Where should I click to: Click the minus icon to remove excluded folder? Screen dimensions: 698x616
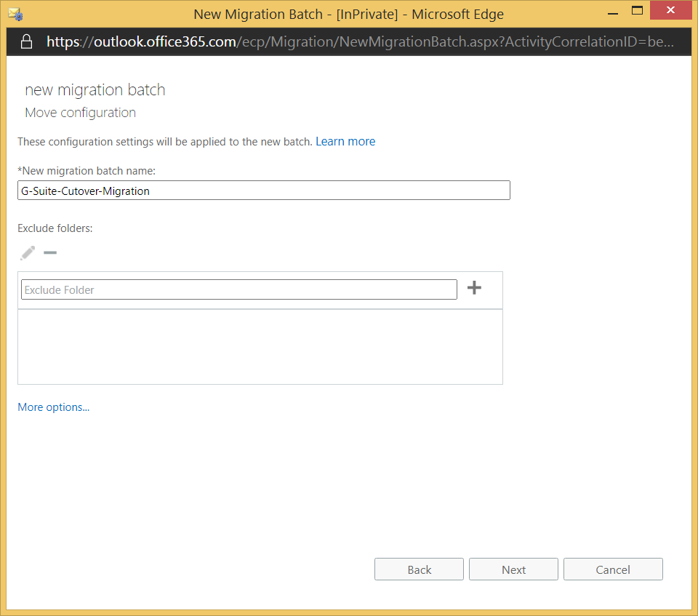point(49,252)
